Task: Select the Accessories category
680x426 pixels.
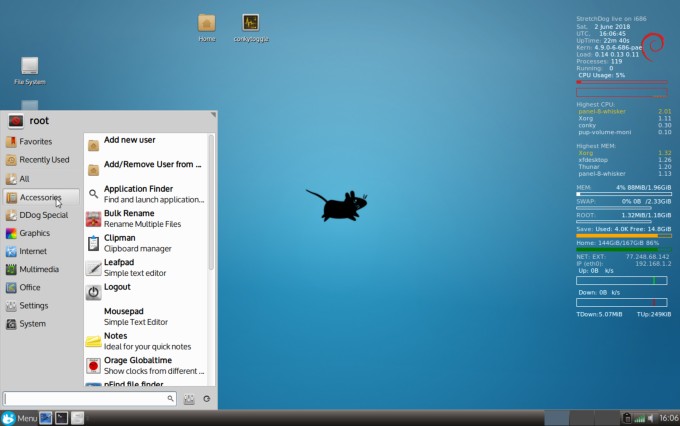Action: [42, 197]
